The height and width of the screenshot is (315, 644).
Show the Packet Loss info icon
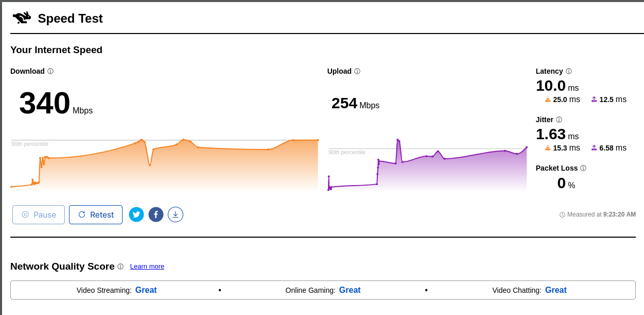tap(583, 169)
